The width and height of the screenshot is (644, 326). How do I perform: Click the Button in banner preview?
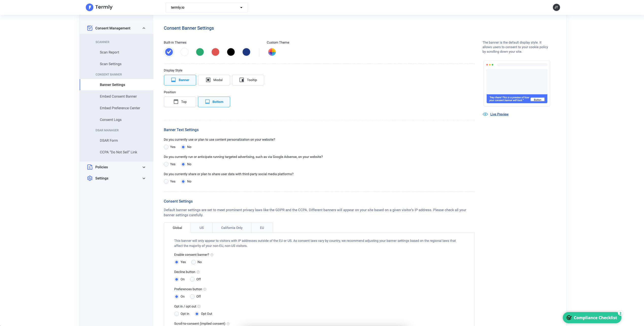537,100
